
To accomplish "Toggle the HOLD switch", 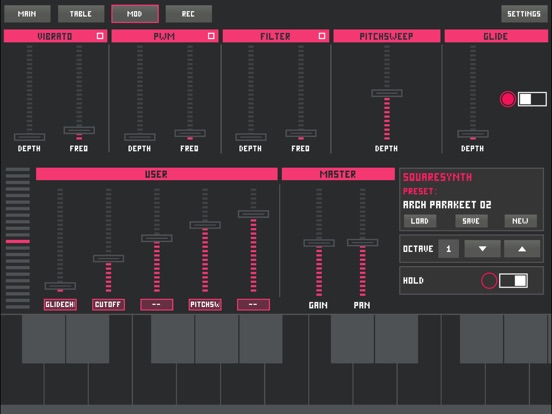I will [513, 281].
